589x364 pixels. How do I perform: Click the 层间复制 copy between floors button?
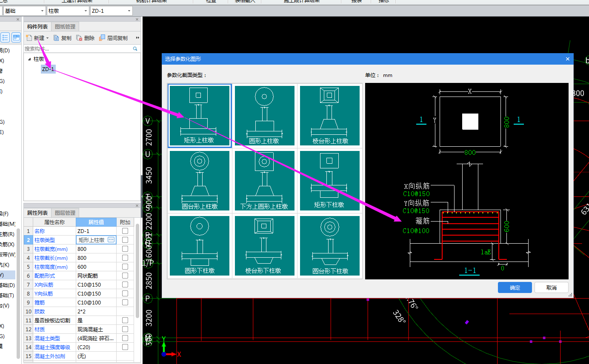click(113, 38)
